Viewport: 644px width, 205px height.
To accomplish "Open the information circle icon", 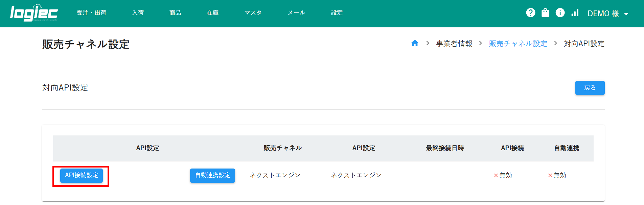I will [560, 13].
